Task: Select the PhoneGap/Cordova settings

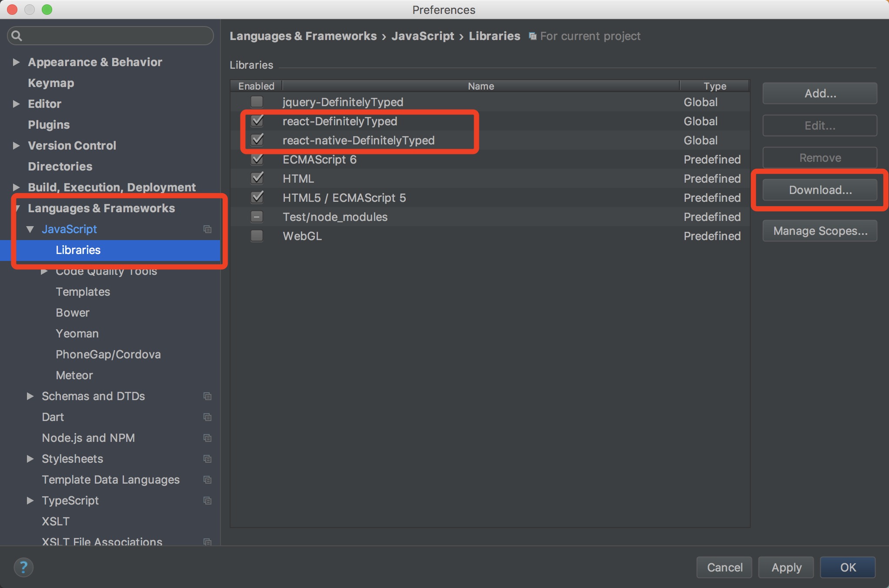Action: tap(108, 354)
